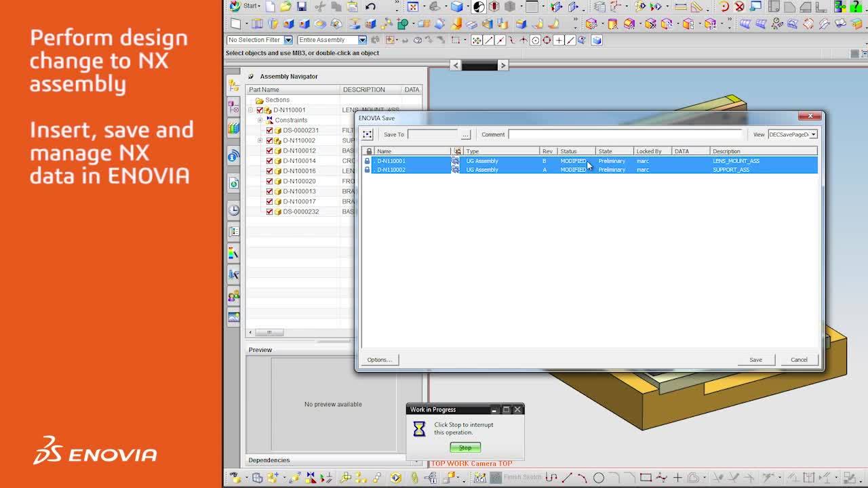The image size is (868, 488).
Task: Open the Internet Explorer sidebar icon
Action: tap(233, 183)
